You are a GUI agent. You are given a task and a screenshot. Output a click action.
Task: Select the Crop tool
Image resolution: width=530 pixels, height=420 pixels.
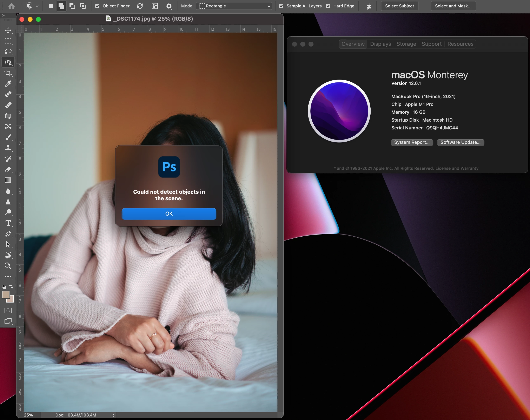point(8,73)
